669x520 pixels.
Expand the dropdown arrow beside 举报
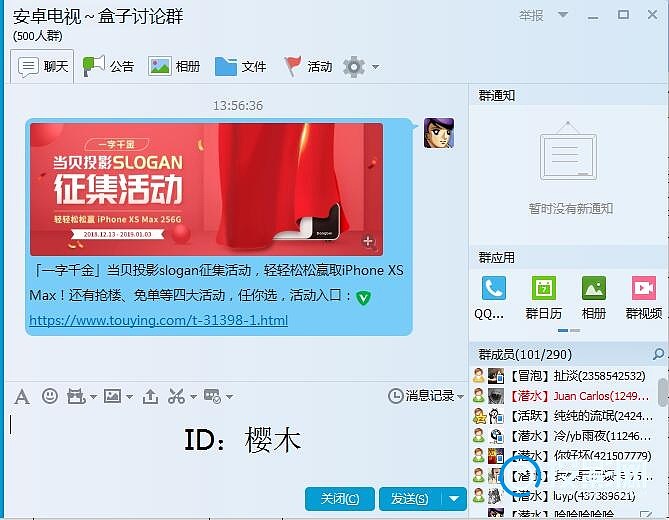click(x=563, y=15)
